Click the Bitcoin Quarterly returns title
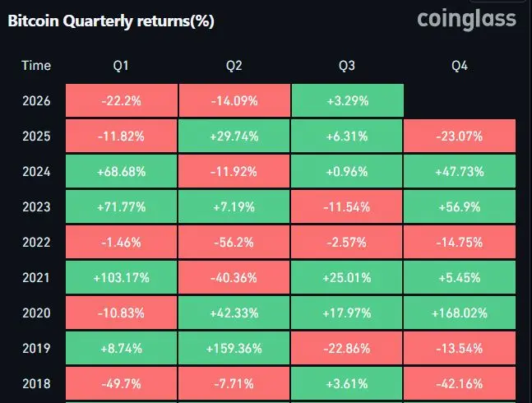This screenshot has height=403, width=532. point(111,21)
